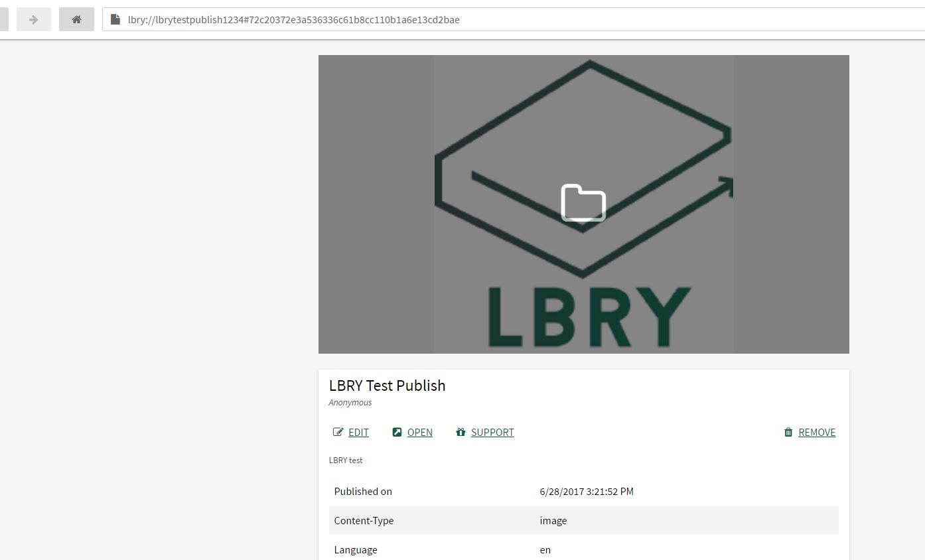Open file using folder icon on thumbnail
This screenshot has width=925, height=560.
(583, 202)
